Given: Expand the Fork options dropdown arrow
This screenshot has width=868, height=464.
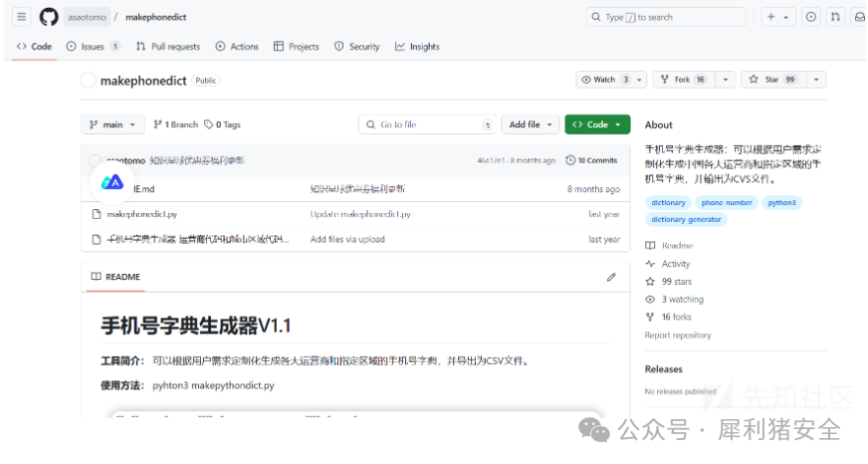Looking at the screenshot, I should 726,80.
